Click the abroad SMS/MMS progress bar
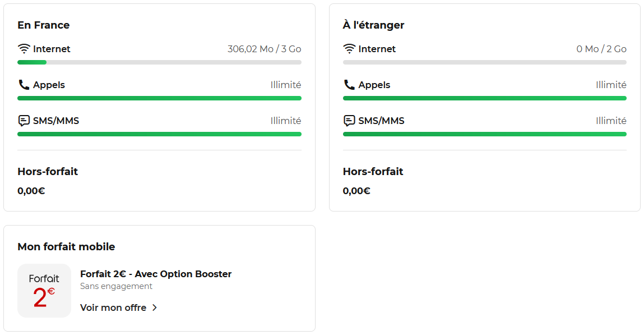The width and height of the screenshot is (644, 335). pyautogui.click(x=485, y=134)
